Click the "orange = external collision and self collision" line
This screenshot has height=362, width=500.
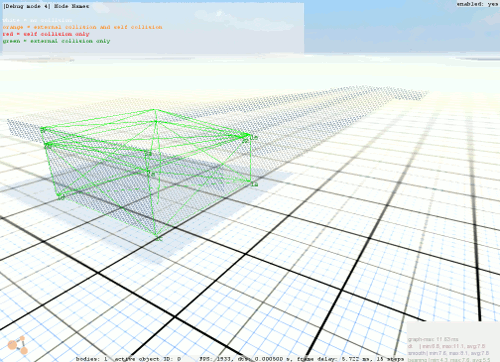[x=82, y=27]
